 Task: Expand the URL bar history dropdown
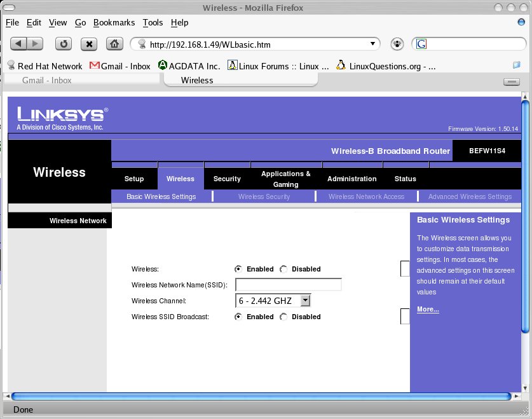[x=373, y=44]
